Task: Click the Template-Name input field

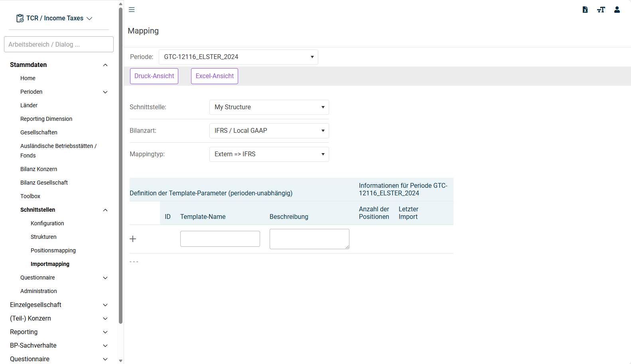Action: point(220,239)
